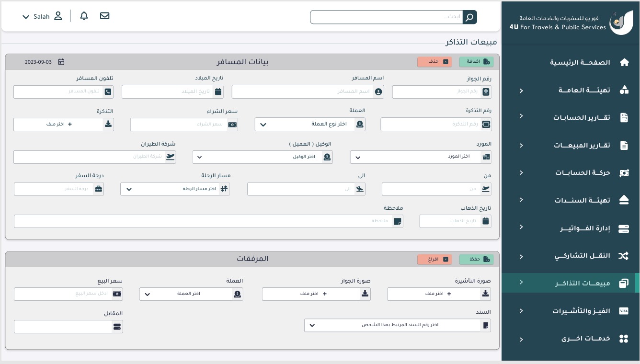Expand the Salah user menu
The image size is (640, 364).
pos(42,16)
